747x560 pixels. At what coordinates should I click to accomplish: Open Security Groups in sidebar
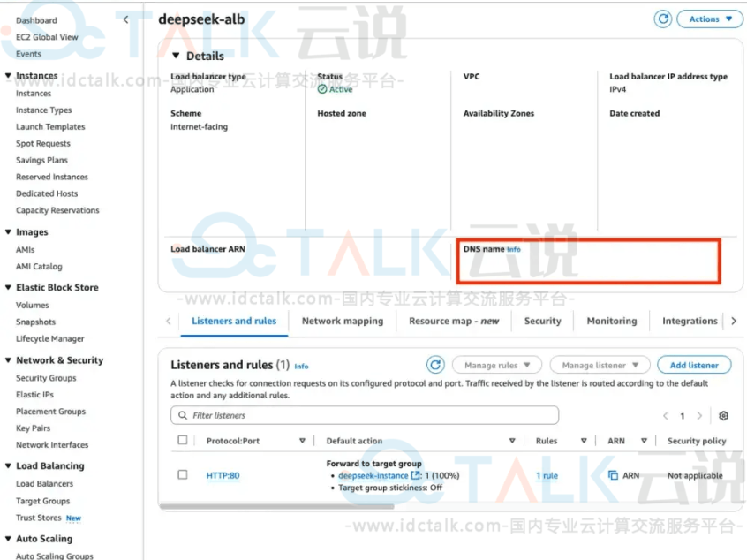coord(46,378)
